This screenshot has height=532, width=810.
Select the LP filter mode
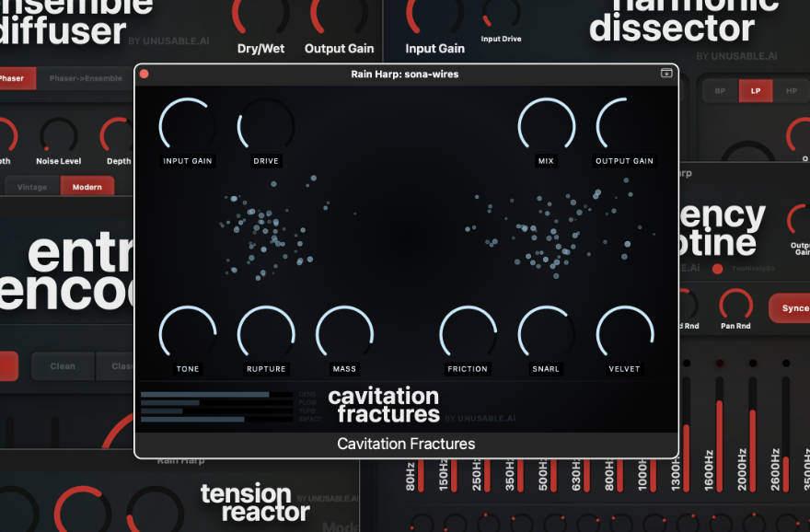756,91
